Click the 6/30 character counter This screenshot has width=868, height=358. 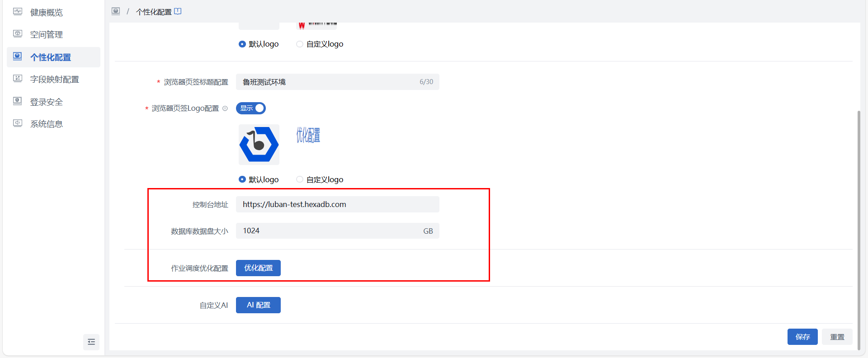pos(426,82)
